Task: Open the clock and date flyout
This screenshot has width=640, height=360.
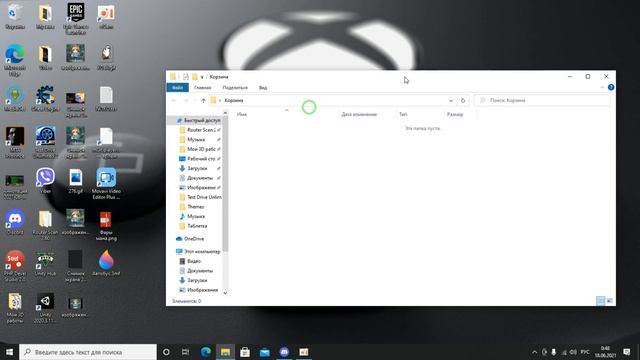Action: pyautogui.click(x=605, y=352)
